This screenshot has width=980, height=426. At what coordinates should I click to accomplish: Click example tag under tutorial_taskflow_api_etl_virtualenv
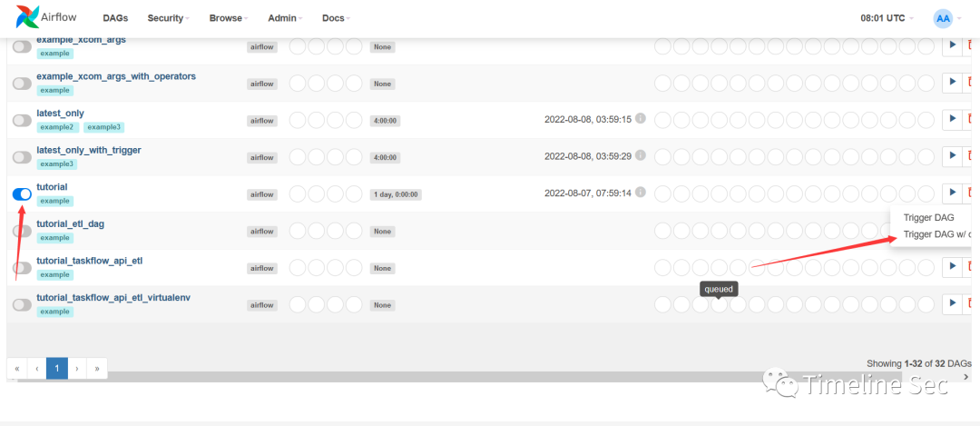55,312
